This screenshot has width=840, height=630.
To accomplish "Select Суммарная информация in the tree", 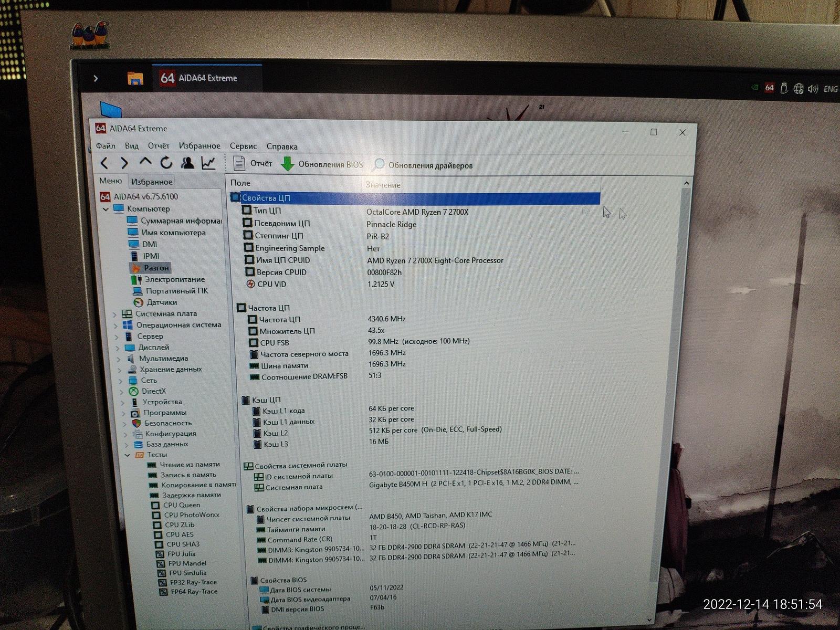I will tap(174, 220).
